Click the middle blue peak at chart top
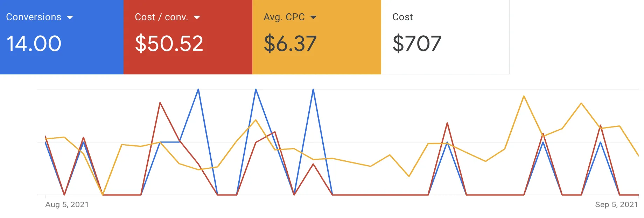644x218 pixels. pyautogui.click(x=256, y=89)
